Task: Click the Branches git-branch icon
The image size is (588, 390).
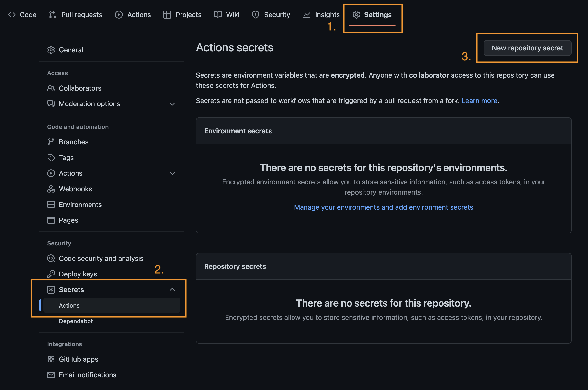Action: pos(51,142)
